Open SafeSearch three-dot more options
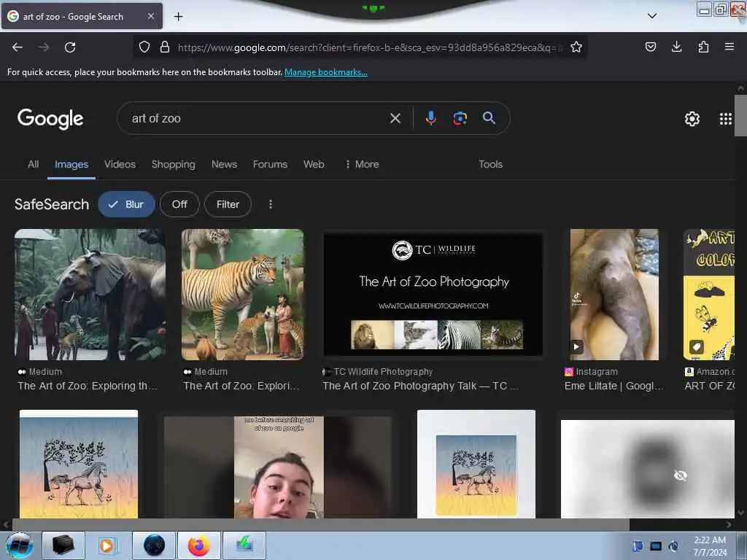This screenshot has width=747, height=560. point(271,204)
